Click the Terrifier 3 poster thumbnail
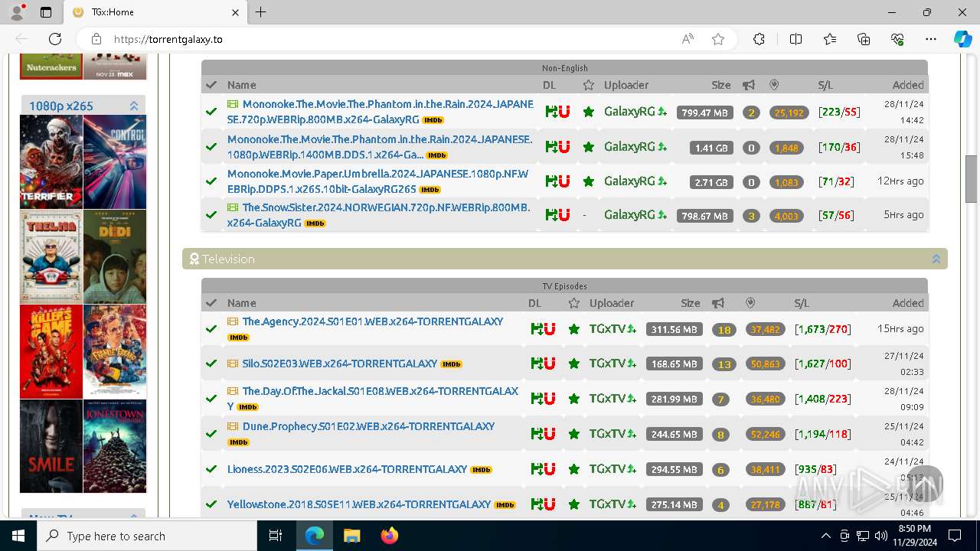The width and height of the screenshot is (980, 551). click(x=51, y=161)
